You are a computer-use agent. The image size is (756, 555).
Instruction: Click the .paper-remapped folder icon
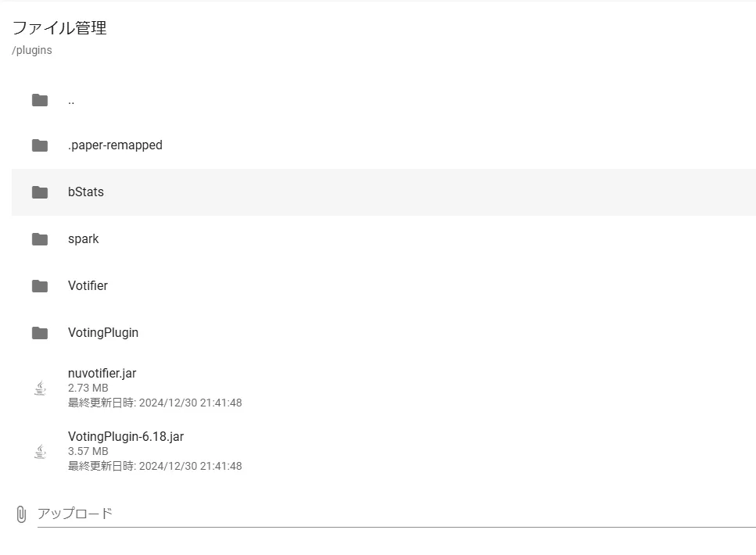pyautogui.click(x=40, y=145)
